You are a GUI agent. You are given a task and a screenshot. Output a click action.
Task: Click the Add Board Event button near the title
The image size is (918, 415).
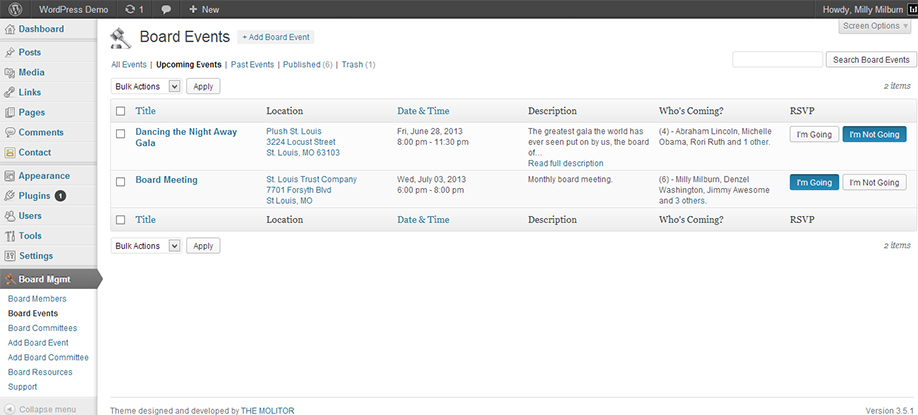(276, 37)
